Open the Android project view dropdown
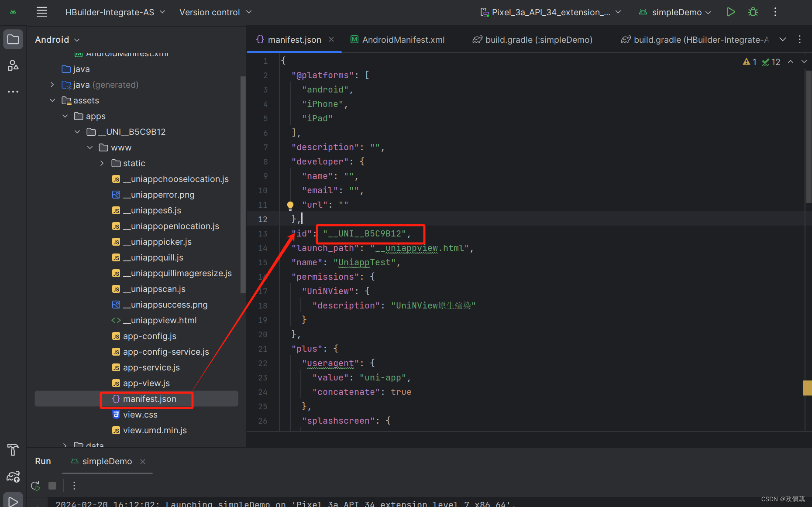 point(57,40)
